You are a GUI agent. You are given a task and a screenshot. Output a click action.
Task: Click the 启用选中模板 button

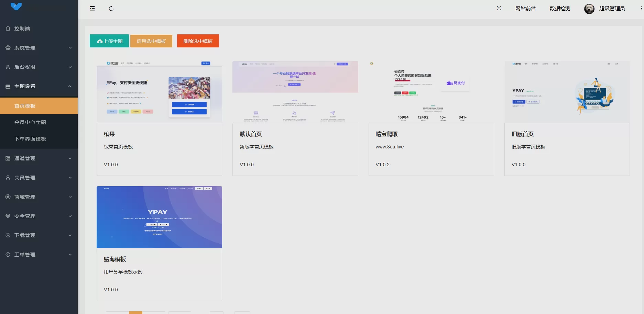pyautogui.click(x=151, y=41)
